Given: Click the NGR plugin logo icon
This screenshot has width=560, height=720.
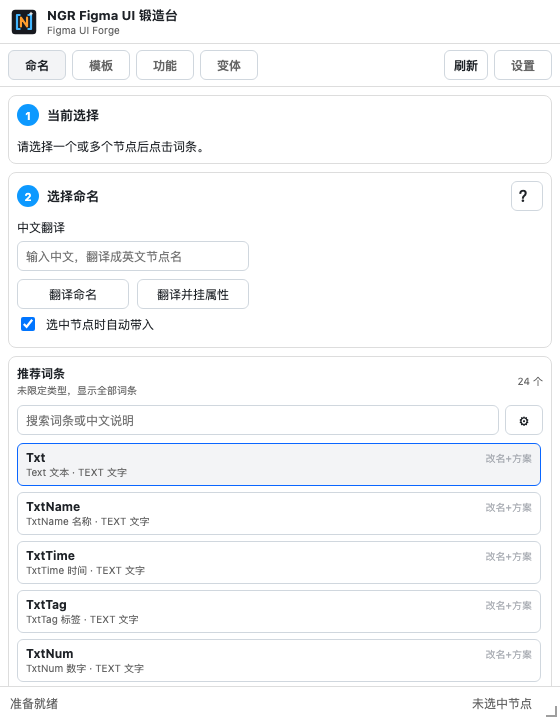Looking at the screenshot, I should 24,22.
